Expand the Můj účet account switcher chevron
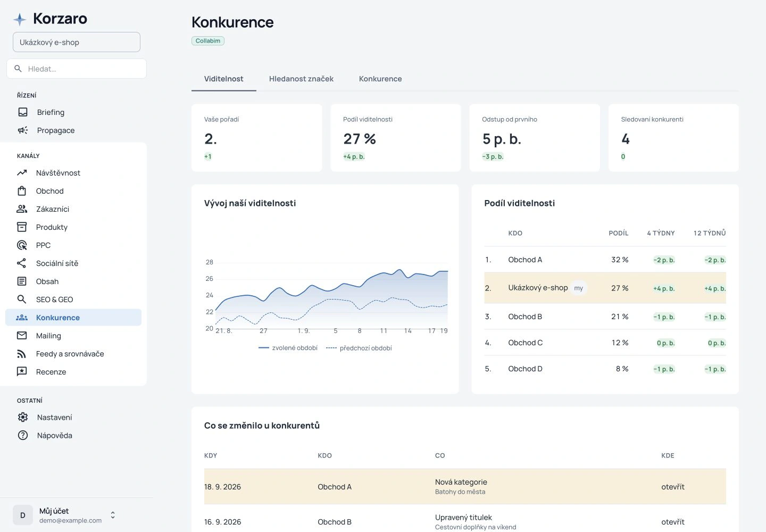The height and width of the screenshot is (532, 766). pyautogui.click(x=113, y=515)
